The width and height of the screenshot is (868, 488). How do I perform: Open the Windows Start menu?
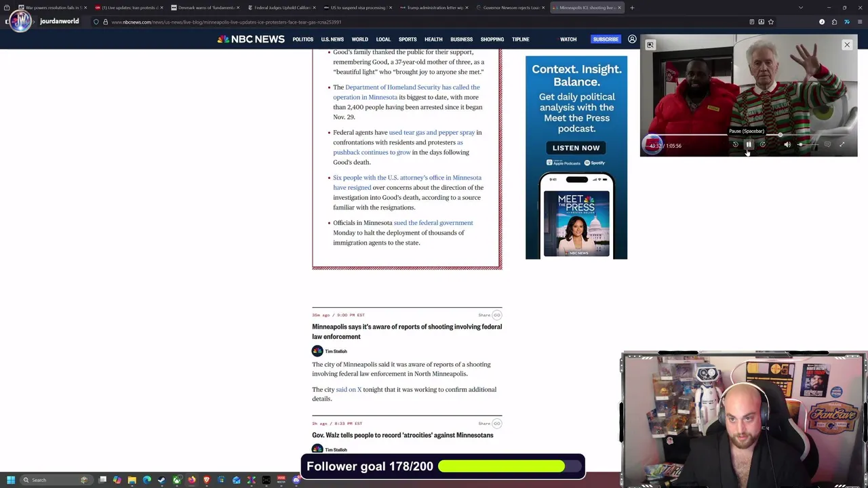11,480
